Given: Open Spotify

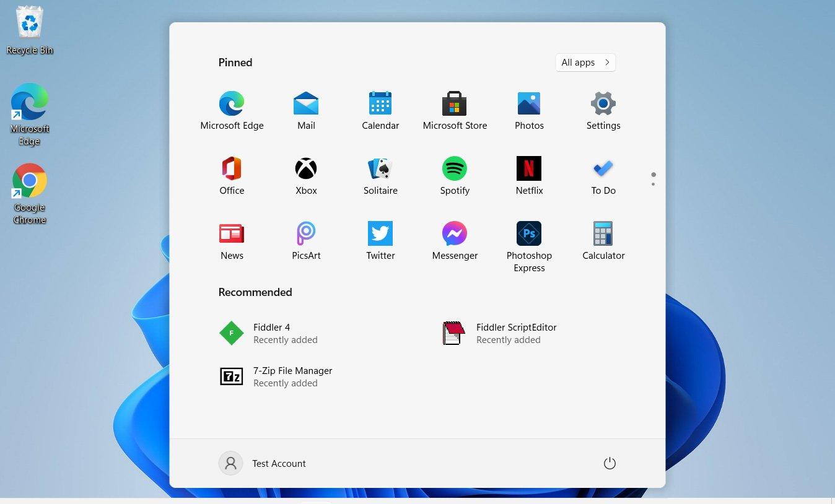Looking at the screenshot, I should tap(455, 176).
